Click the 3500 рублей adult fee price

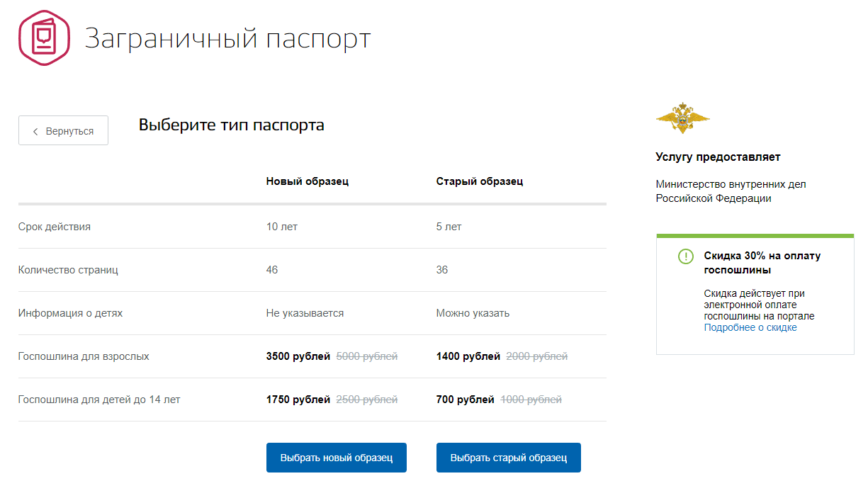(298, 356)
